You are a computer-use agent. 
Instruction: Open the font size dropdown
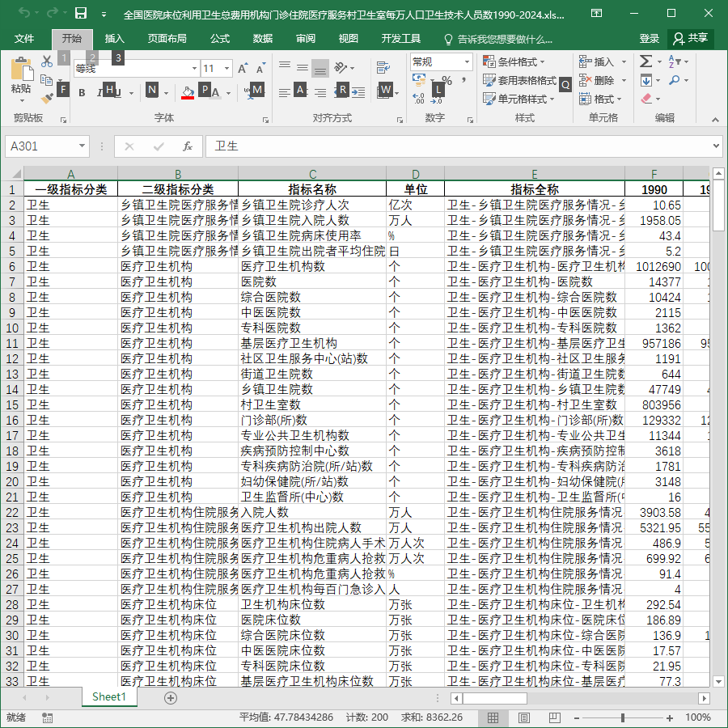coord(227,69)
